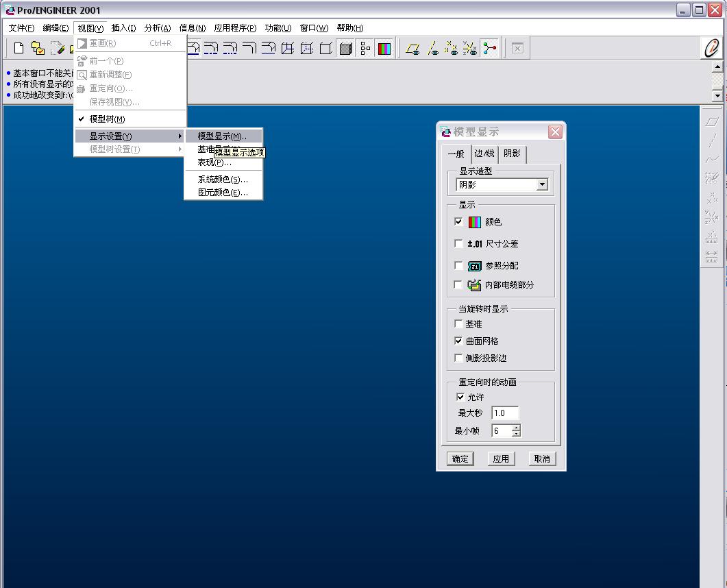Click the 确定 button
This screenshot has height=588, width=727.
(460, 458)
